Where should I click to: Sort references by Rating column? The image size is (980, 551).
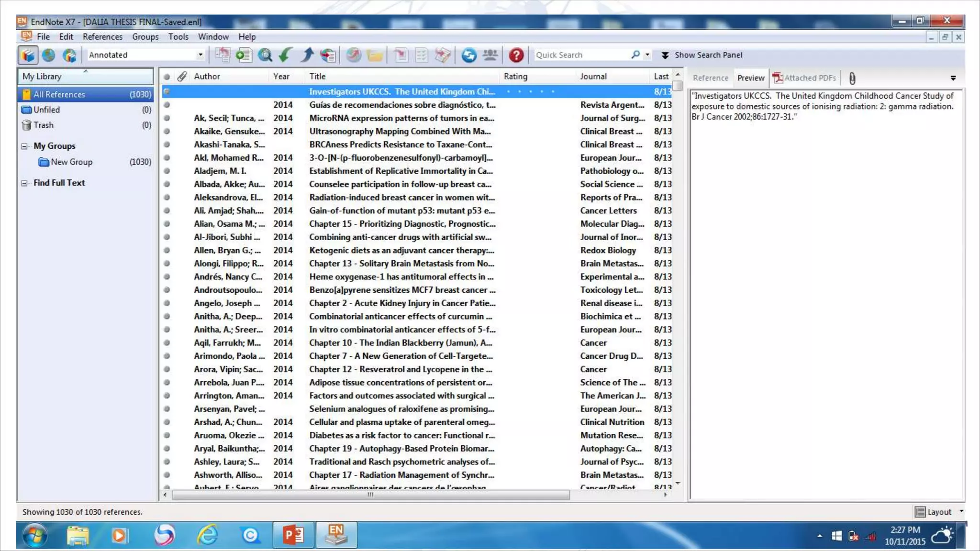538,76
